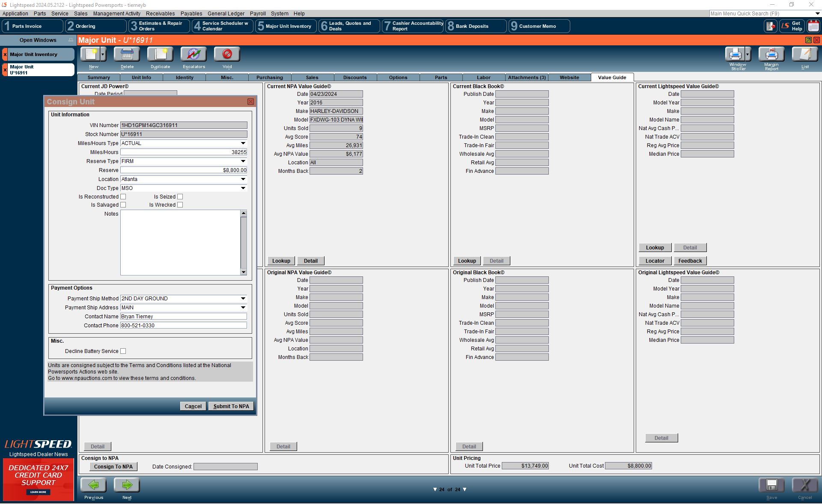The height and width of the screenshot is (504, 822).
Task: Click the Contact Name field
Action: pos(184,317)
